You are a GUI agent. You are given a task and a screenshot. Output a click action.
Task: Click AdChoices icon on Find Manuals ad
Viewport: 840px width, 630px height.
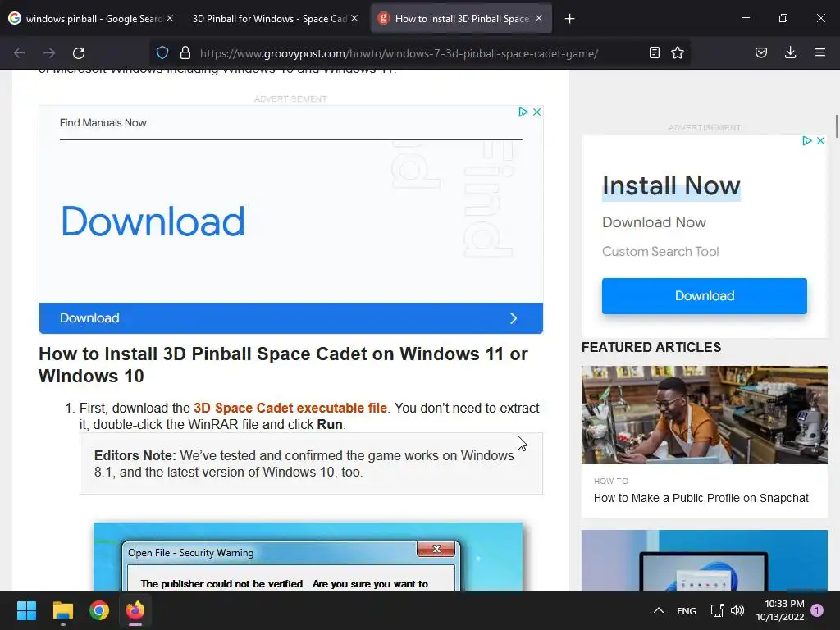523,112
